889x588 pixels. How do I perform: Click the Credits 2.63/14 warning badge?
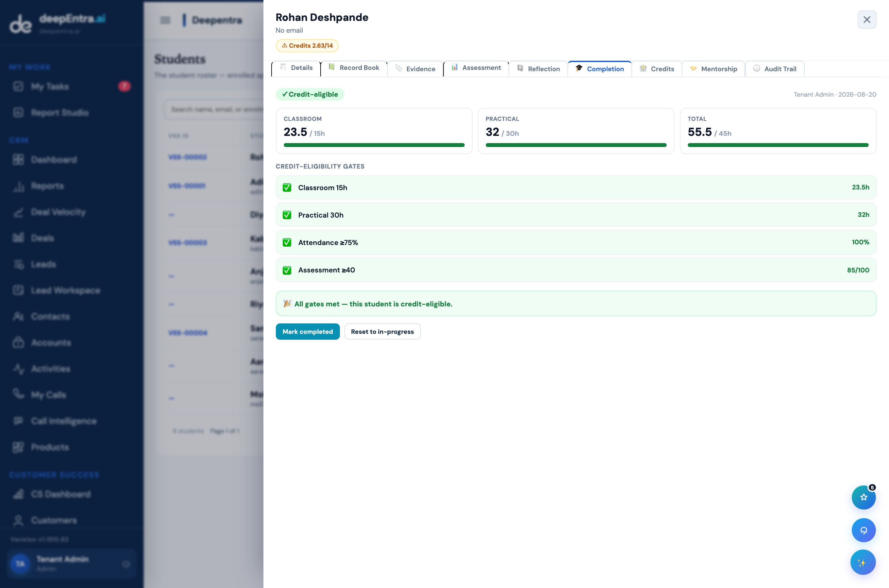(307, 45)
